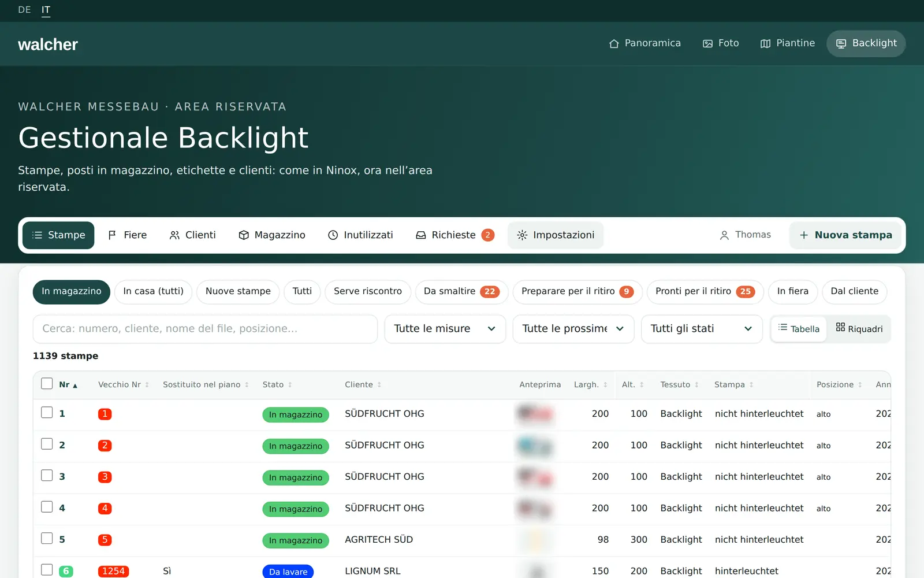Image resolution: width=924 pixels, height=578 pixels.
Task: Click the Da lavare status badge
Action: click(288, 571)
